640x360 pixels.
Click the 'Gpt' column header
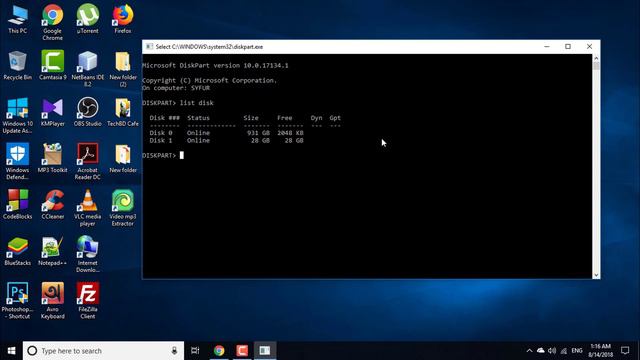click(335, 118)
